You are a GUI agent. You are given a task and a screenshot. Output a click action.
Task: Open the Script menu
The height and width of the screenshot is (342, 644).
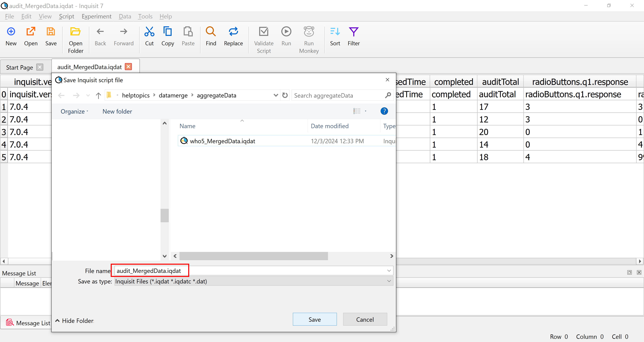click(66, 16)
